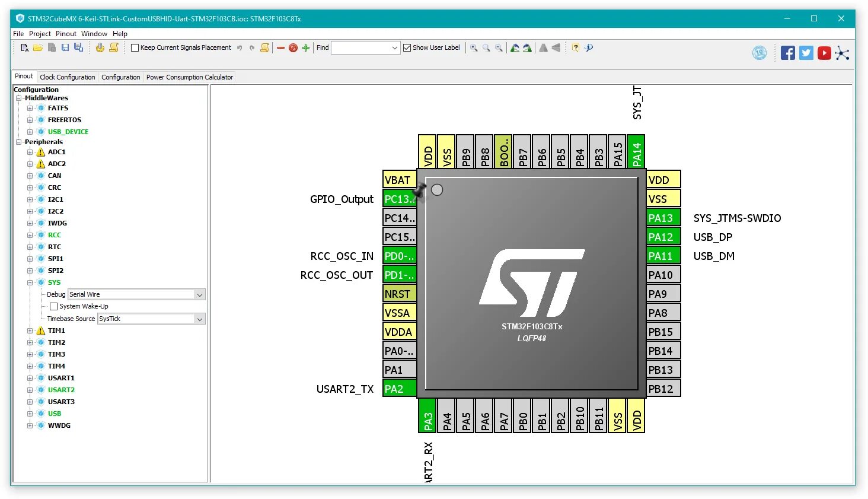The width and height of the screenshot is (868, 499).
Task: Collapse the MiddleWares tree group
Action: click(x=19, y=98)
